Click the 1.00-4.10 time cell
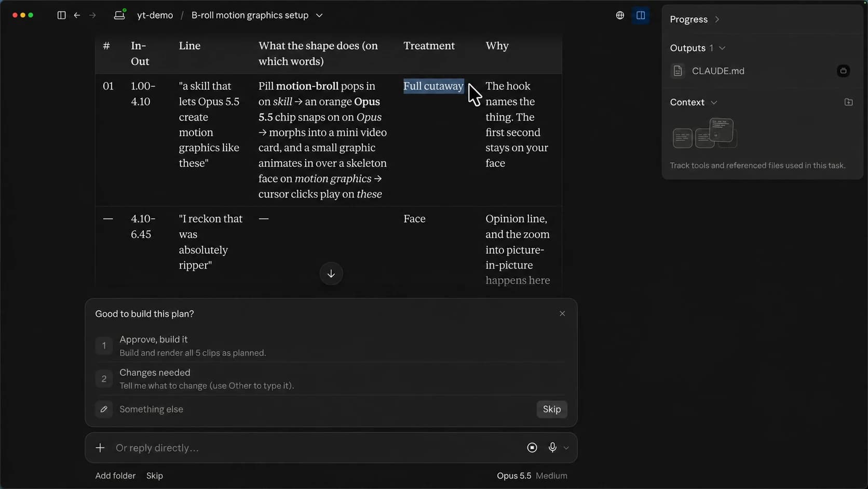The width and height of the screenshot is (868, 489). tap(143, 94)
